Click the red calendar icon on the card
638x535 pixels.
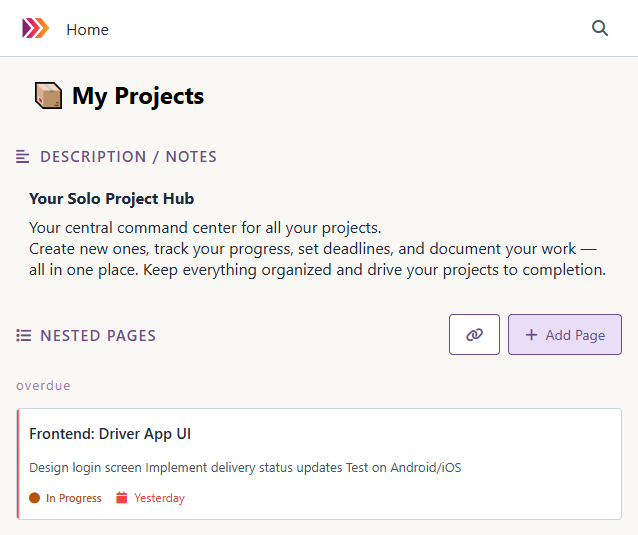(122, 498)
